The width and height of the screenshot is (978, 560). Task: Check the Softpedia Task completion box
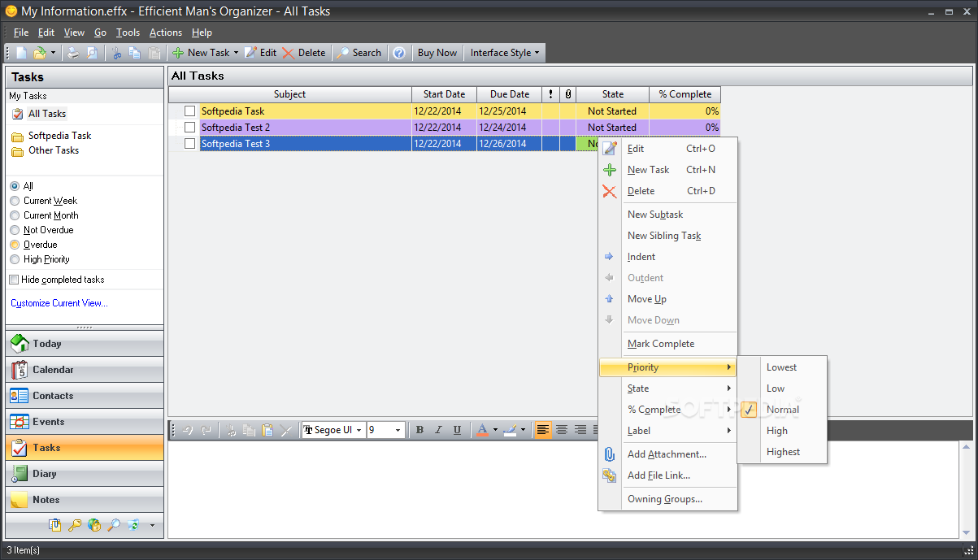[190, 111]
